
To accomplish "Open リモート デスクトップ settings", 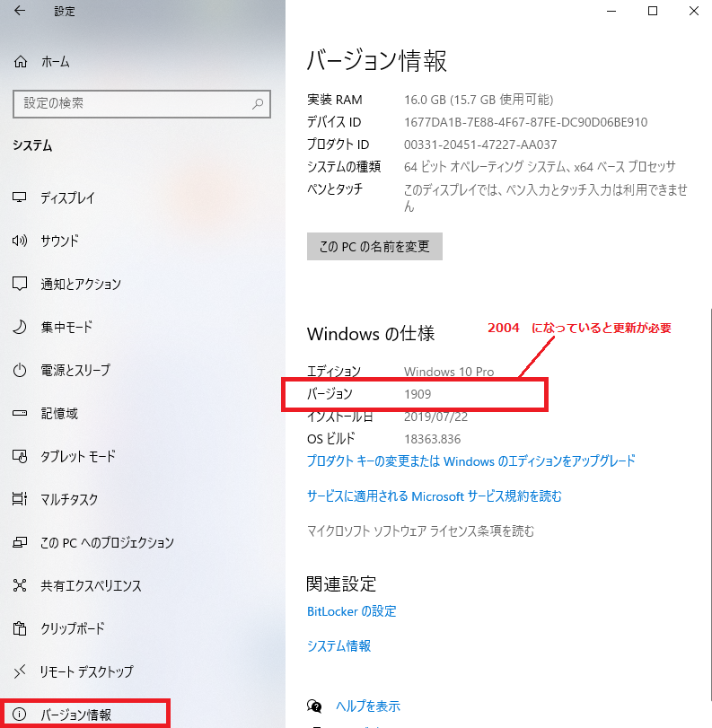I will [x=87, y=671].
